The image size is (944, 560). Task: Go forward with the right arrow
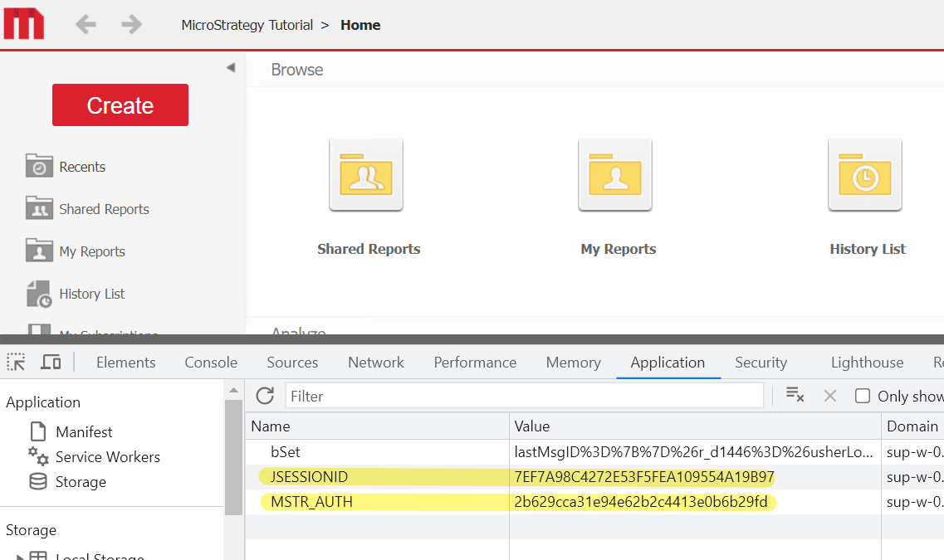[x=131, y=25]
